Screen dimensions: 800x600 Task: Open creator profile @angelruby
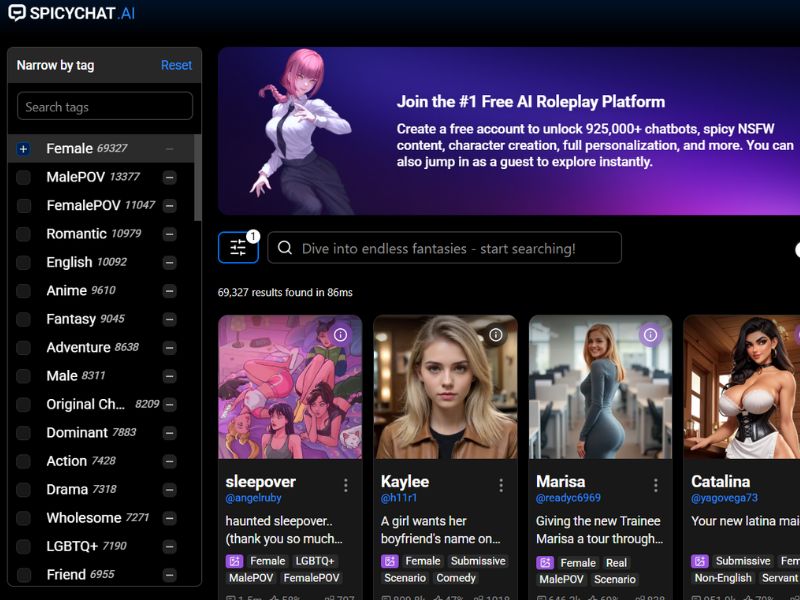[x=254, y=498]
